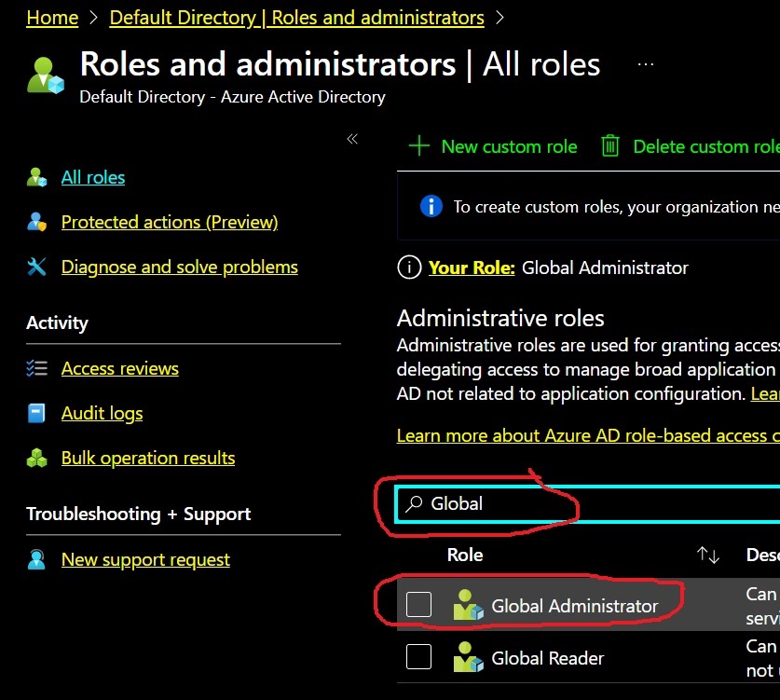
Task: Click the Global Administrator text beside Your Role
Action: pos(605,268)
